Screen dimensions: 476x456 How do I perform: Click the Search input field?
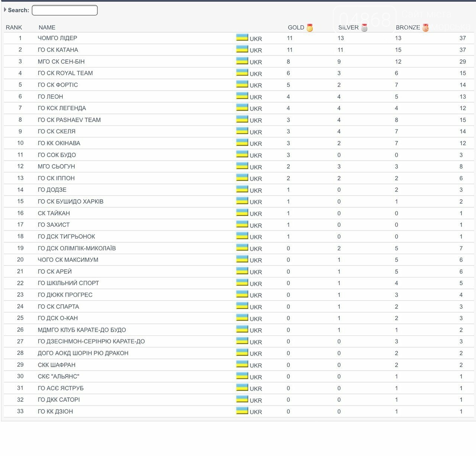(65, 10)
